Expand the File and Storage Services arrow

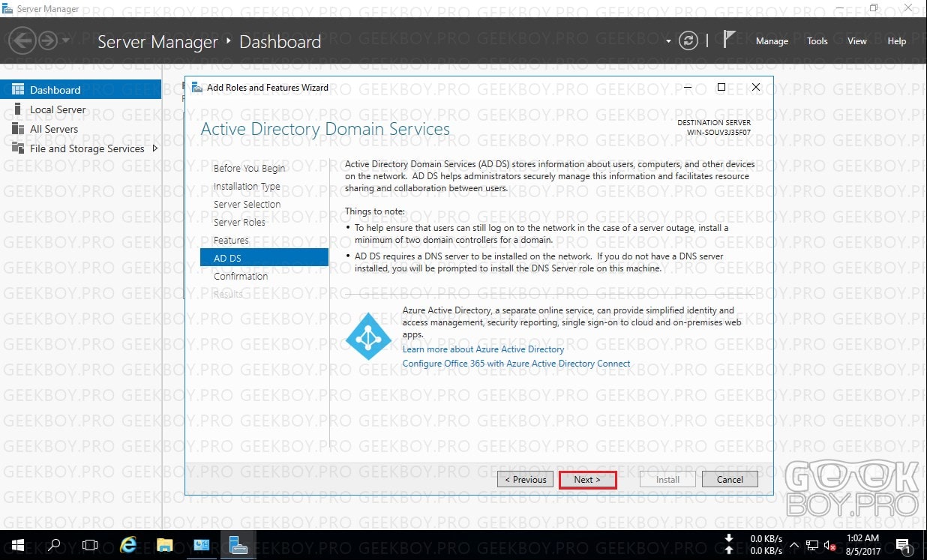pos(155,148)
